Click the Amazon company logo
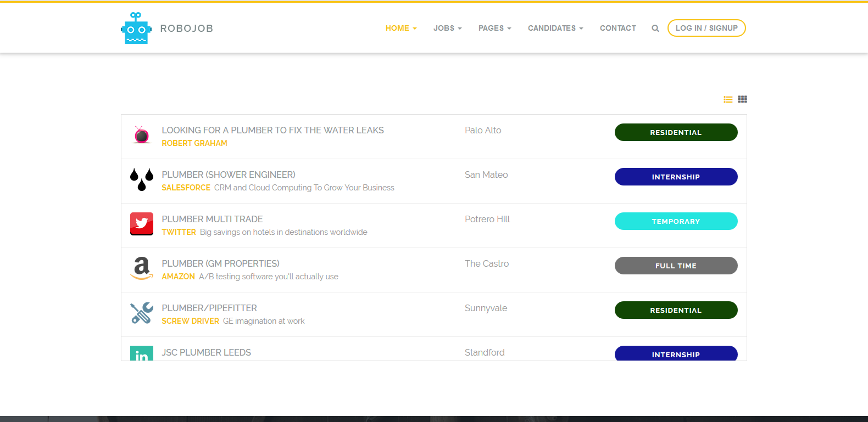Image resolution: width=868 pixels, height=422 pixels. click(142, 268)
